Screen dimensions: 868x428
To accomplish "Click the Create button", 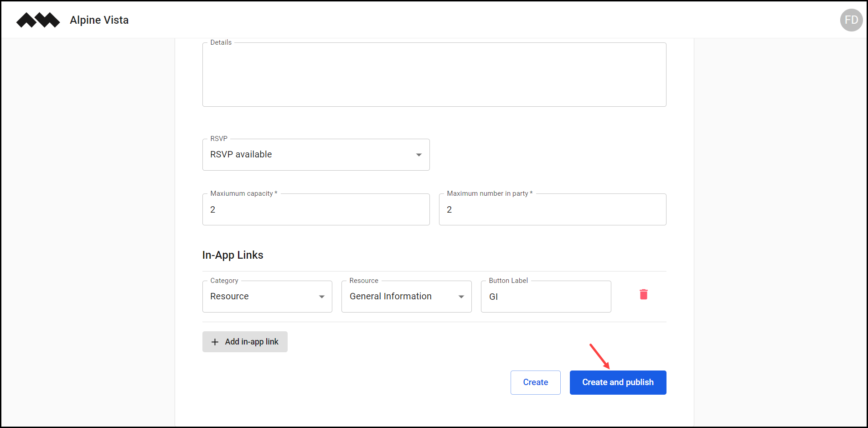I will [x=535, y=382].
